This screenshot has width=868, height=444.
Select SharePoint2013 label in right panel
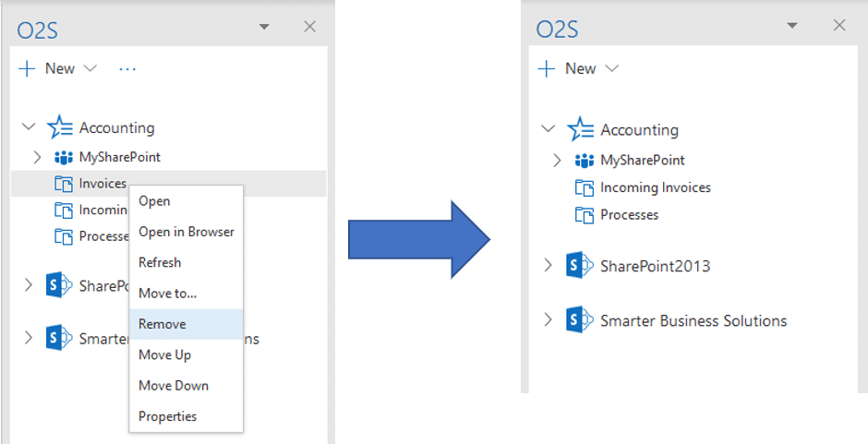[x=656, y=266]
